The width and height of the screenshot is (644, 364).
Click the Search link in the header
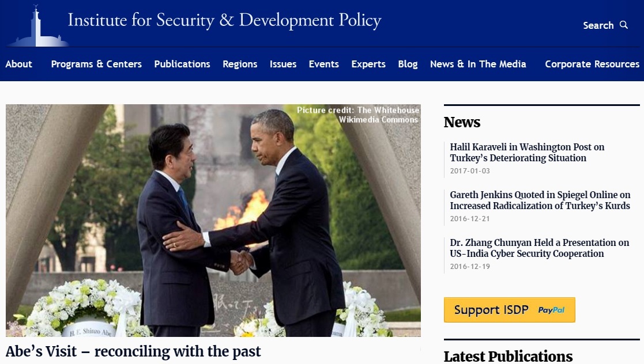click(598, 25)
